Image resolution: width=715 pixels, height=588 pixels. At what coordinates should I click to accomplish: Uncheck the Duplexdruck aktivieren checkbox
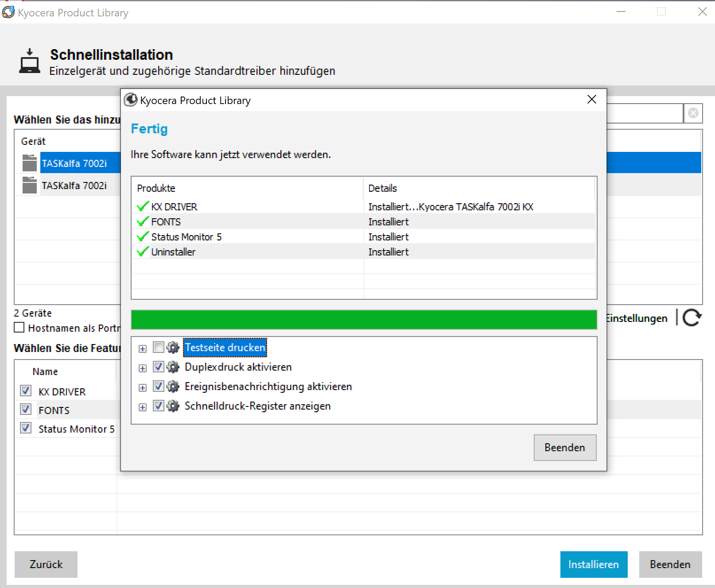(x=158, y=367)
